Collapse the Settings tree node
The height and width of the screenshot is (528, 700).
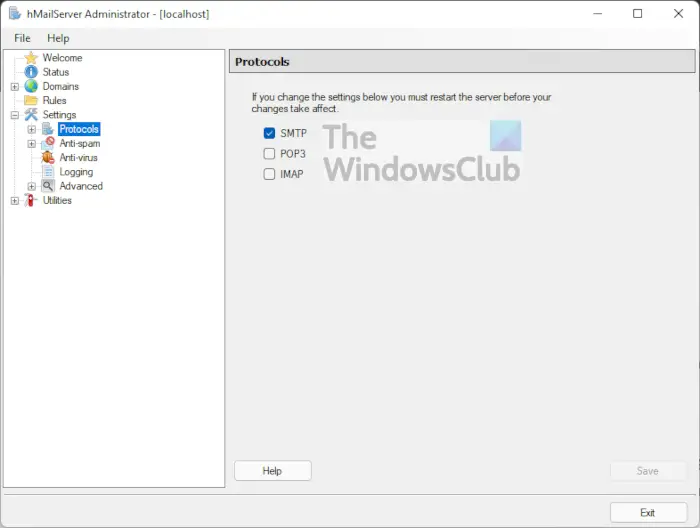(x=15, y=115)
